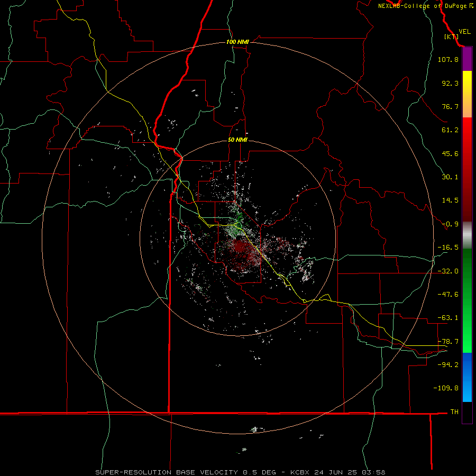Screen dimensions: 476x476
Task: Click the -47.6 legend value
Action: (x=448, y=295)
